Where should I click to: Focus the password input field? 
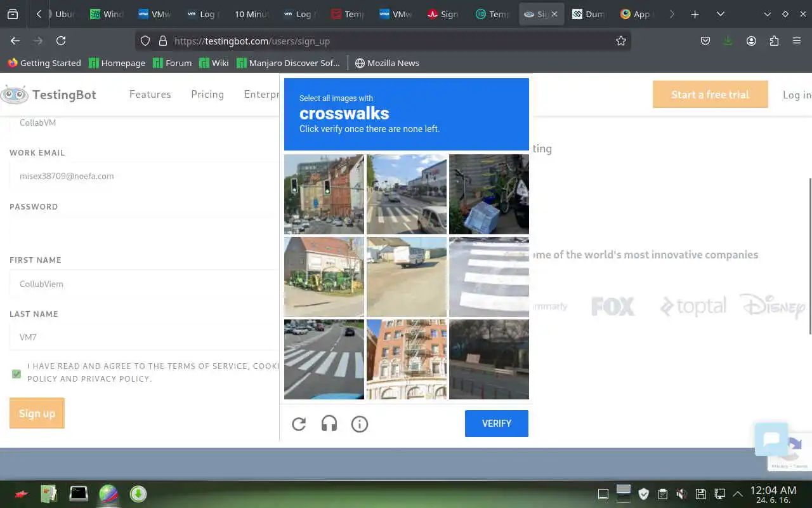pyautogui.click(x=144, y=230)
